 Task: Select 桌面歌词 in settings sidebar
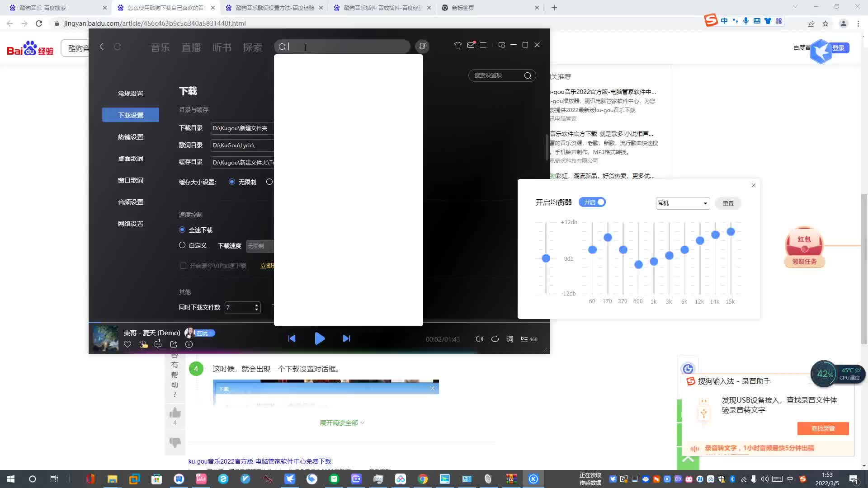coord(131,159)
